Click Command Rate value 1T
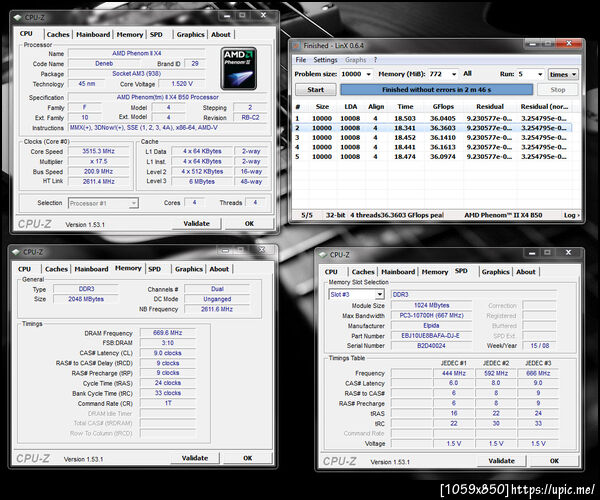 168,403
